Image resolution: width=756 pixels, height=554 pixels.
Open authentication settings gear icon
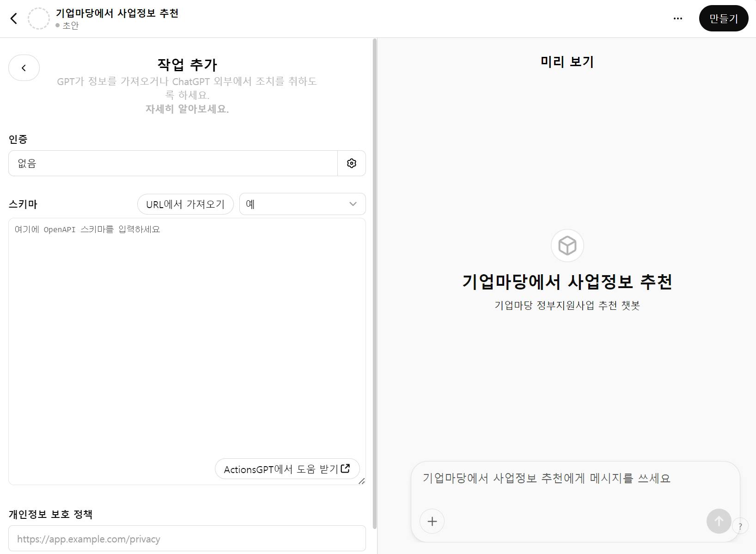tap(352, 163)
